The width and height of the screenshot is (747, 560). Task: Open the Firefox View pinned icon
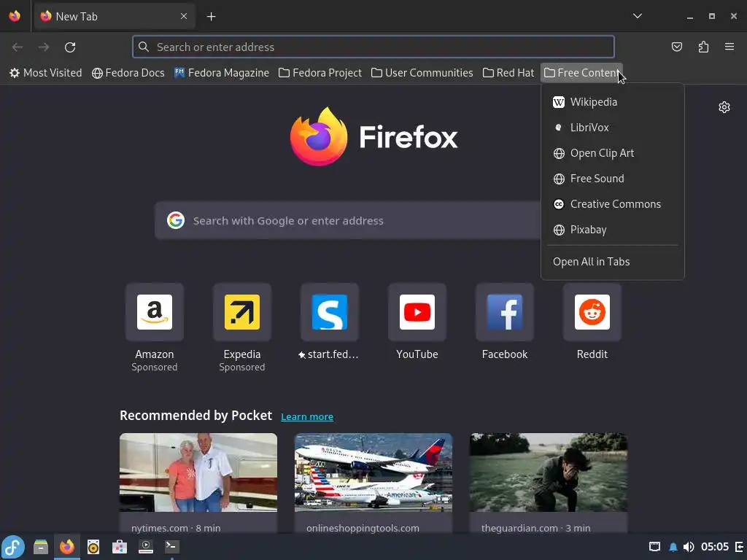click(x=15, y=16)
